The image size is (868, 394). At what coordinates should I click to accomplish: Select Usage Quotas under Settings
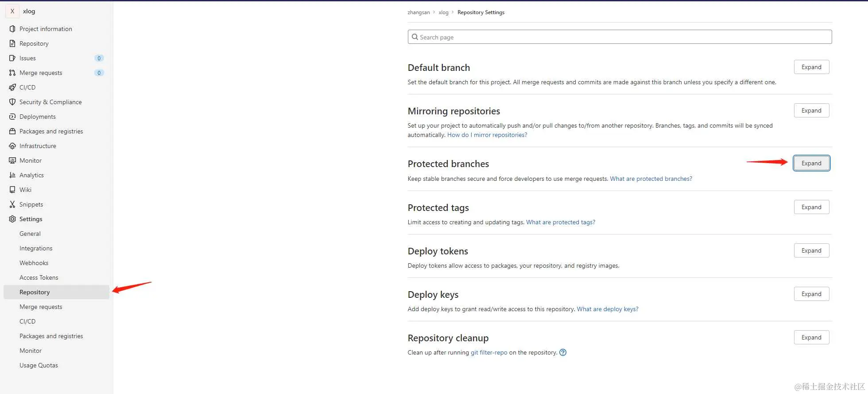click(x=56, y=365)
